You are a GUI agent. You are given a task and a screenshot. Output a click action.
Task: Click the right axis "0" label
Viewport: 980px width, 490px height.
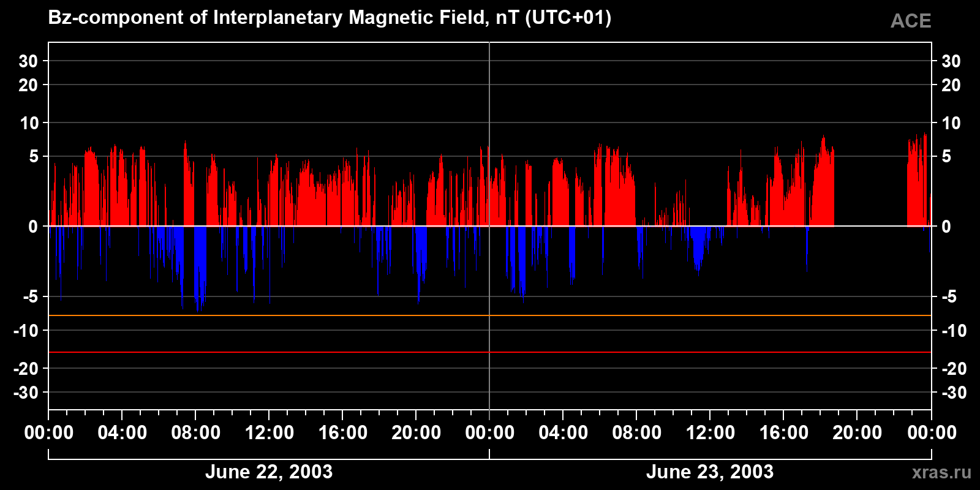coord(946,227)
